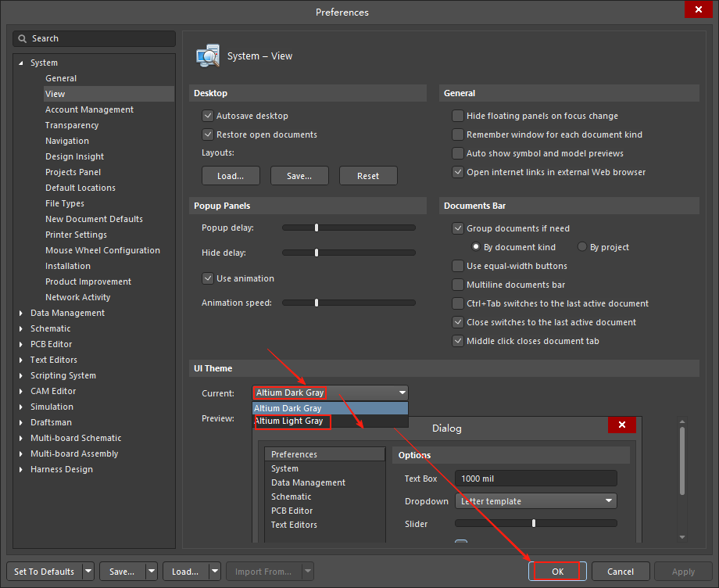Toggle Group documents if need checkbox

point(458,228)
